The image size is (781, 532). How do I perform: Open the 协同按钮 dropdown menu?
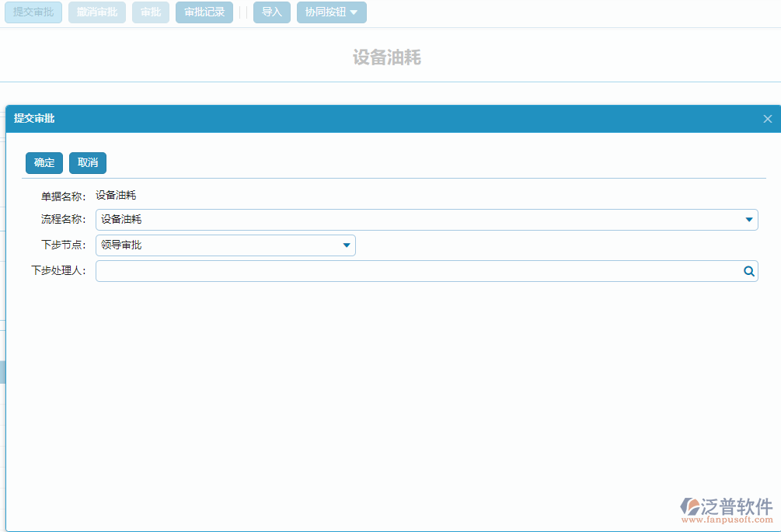331,12
